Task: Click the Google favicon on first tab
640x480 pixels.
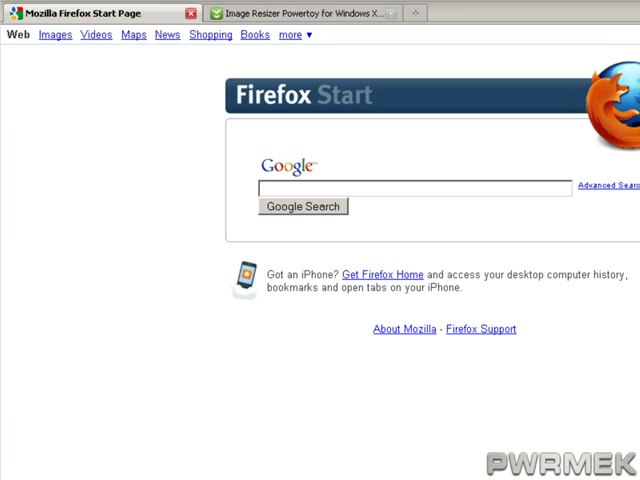Action: (x=16, y=13)
